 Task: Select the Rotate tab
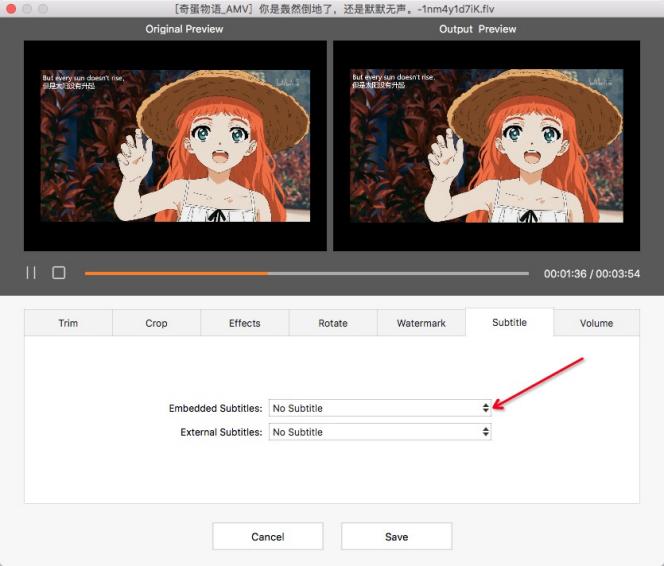[333, 323]
